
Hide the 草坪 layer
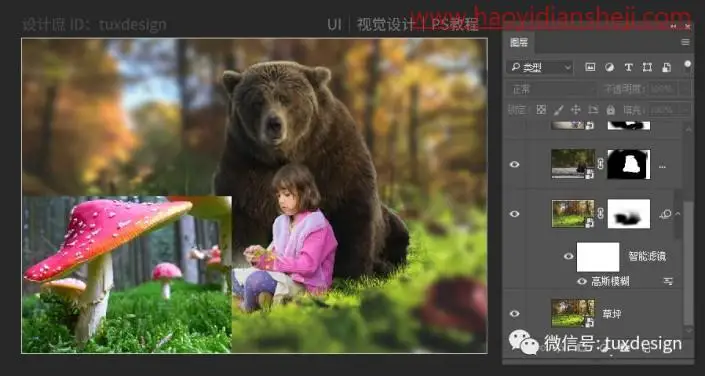[514, 313]
